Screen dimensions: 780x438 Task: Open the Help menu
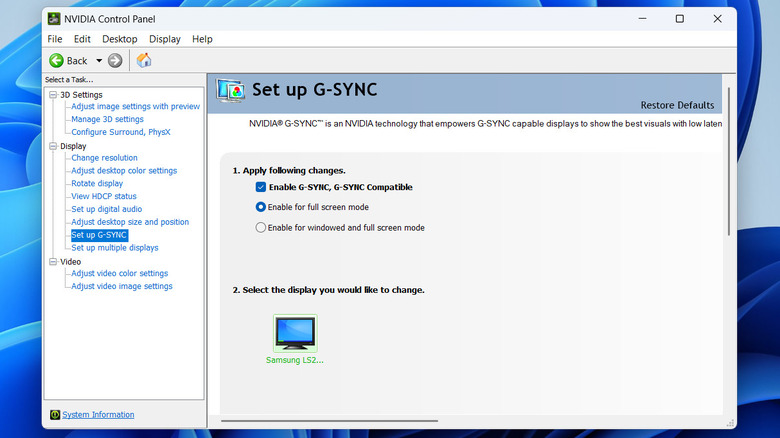(x=202, y=39)
